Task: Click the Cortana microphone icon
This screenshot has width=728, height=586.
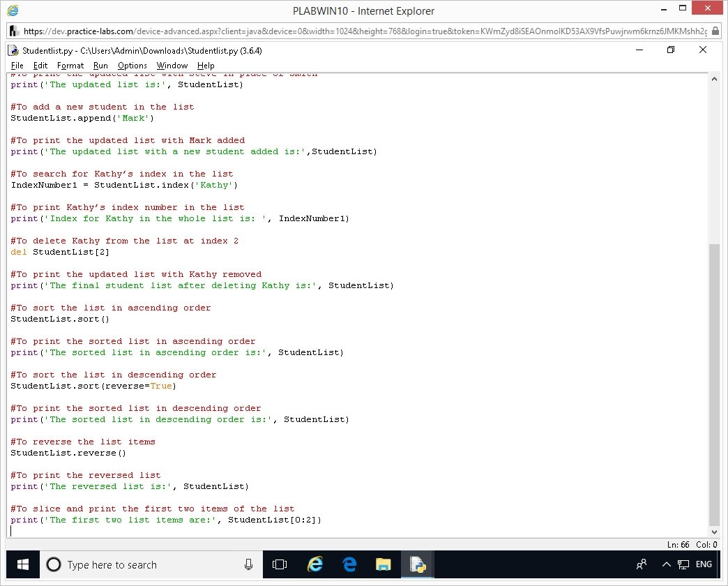Action: click(x=248, y=564)
